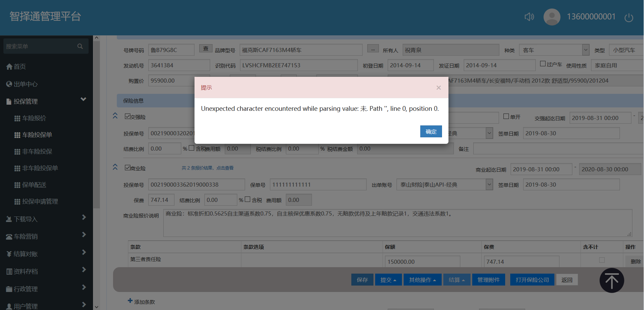Click the 商业险 start date 2019-08-31 field
The image size is (644, 310).
[541, 169]
